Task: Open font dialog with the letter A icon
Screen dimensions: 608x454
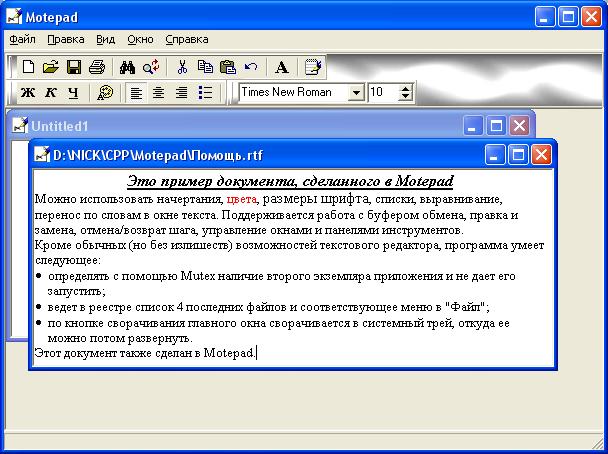Action: click(x=282, y=67)
